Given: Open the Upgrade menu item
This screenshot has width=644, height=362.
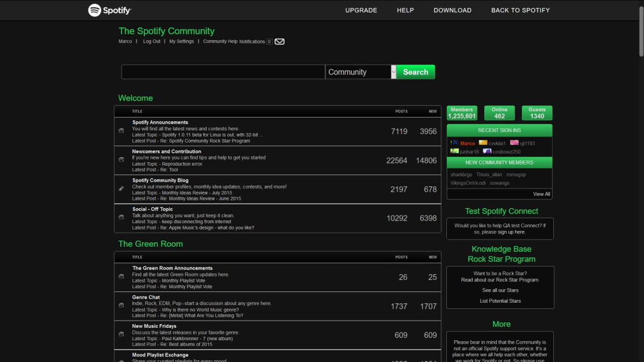Looking at the screenshot, I should [361, 10].
